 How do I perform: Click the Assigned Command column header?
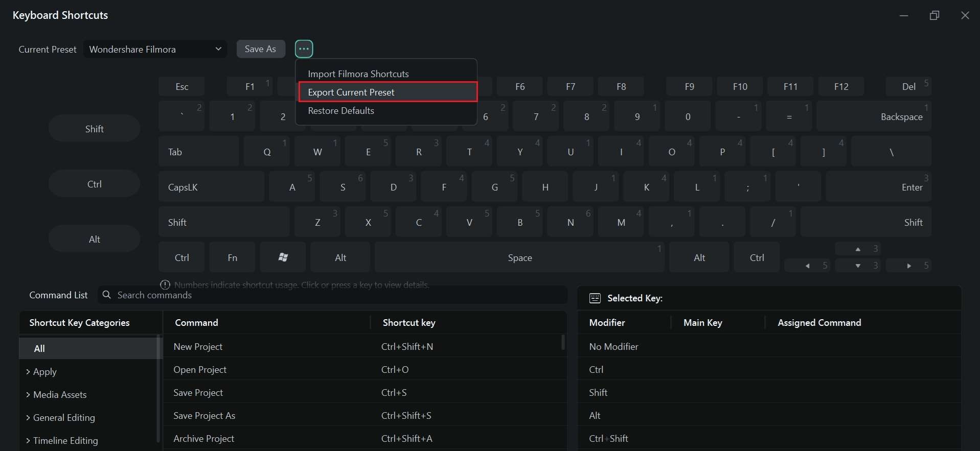pyautogui.click(x=819, y=322)
